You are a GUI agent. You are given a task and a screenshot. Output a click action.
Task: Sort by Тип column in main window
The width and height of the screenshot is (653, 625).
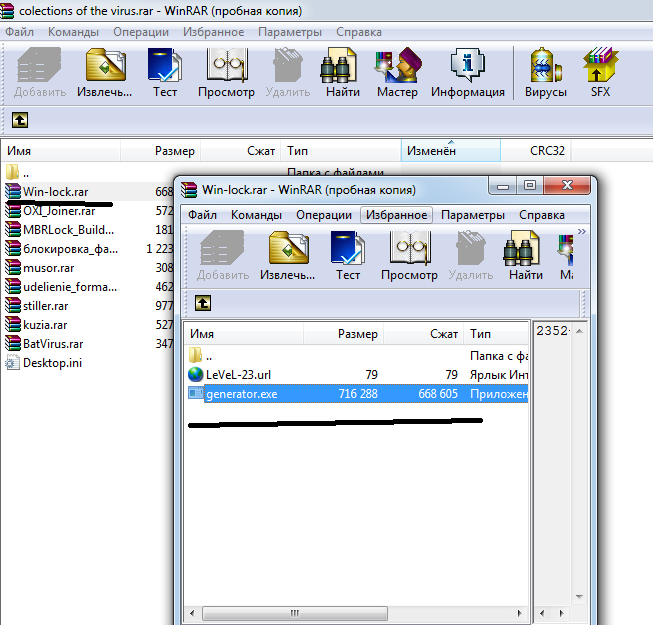click(x=341, y=151)
